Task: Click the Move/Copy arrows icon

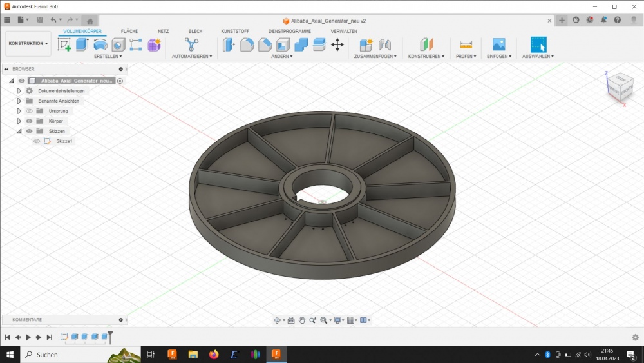Action: [337, 44]
